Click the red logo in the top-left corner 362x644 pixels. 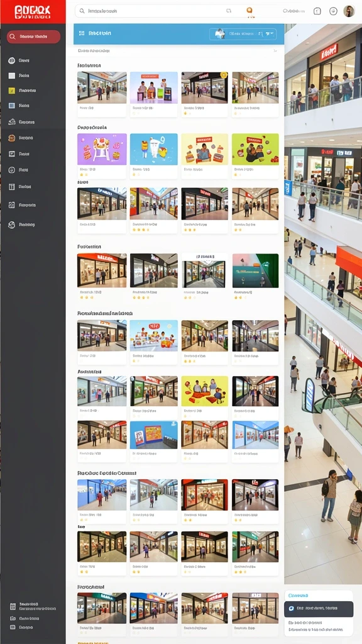pyautogui.click(x=33, y=11)
